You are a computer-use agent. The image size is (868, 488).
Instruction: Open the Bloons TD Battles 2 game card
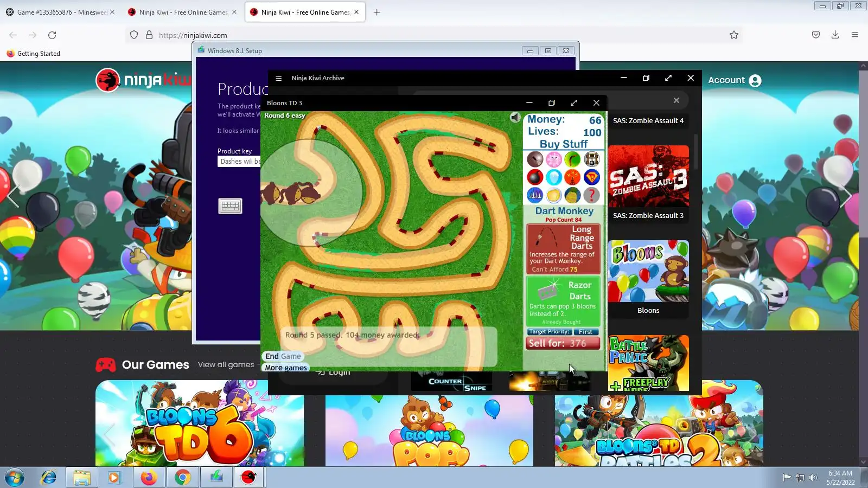[x=659, y=423]
